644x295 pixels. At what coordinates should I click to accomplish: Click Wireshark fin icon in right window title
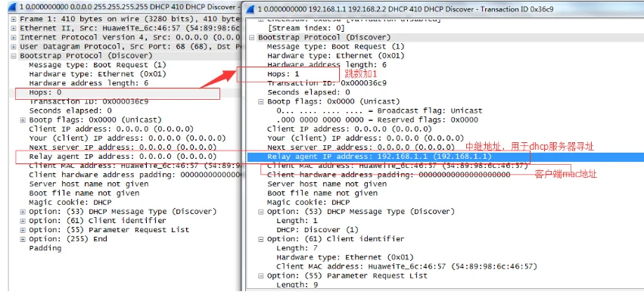point(250,9)
